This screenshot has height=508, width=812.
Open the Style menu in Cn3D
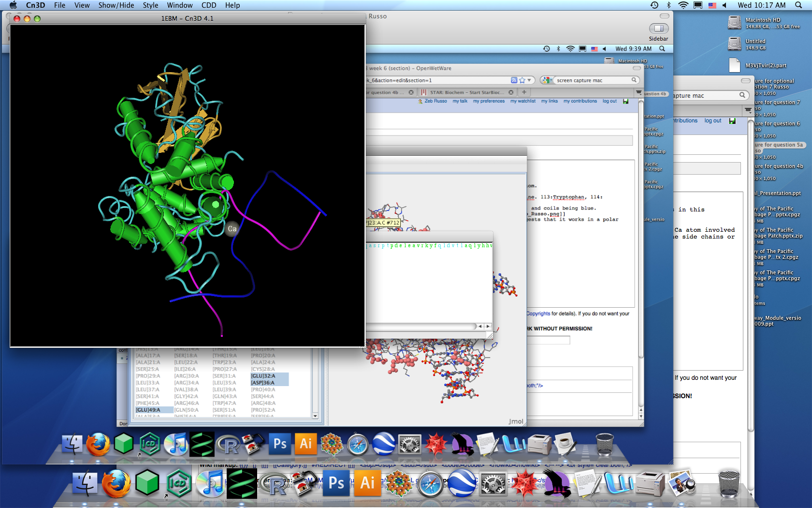pos(150,5)
